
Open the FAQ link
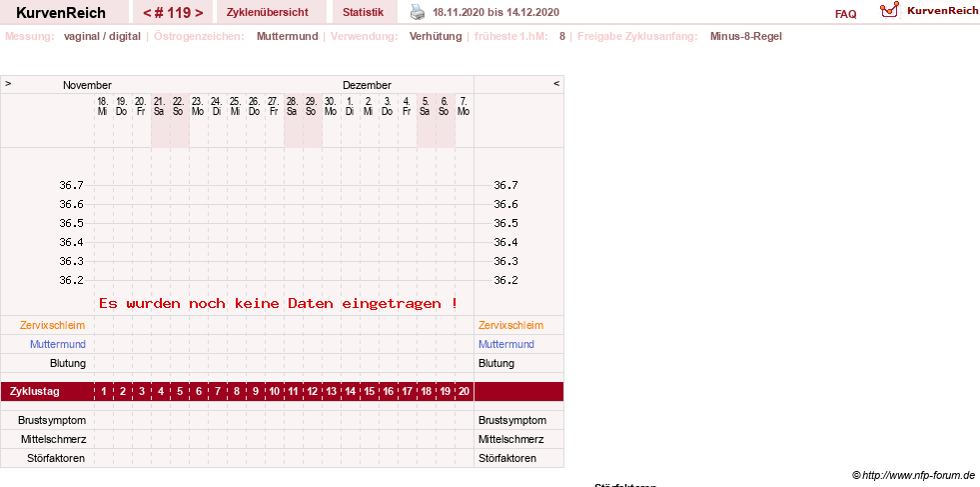[x=845, y=14]
